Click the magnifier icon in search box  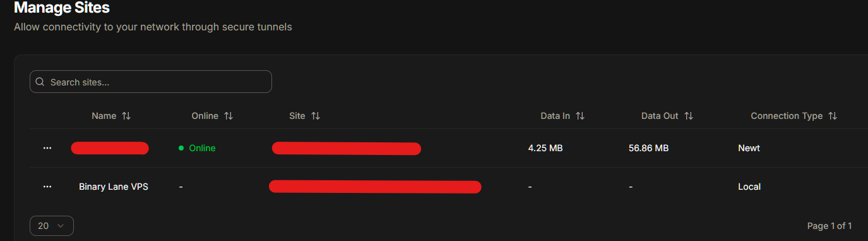(x=40, y=82)
